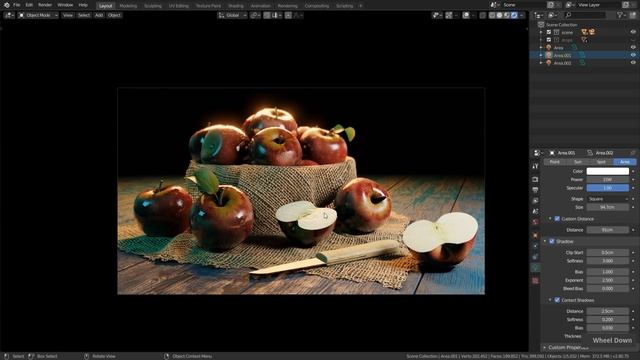The image size is (640, 360).
Task: Select material preview viewport shading
Action: coord(507,15)
